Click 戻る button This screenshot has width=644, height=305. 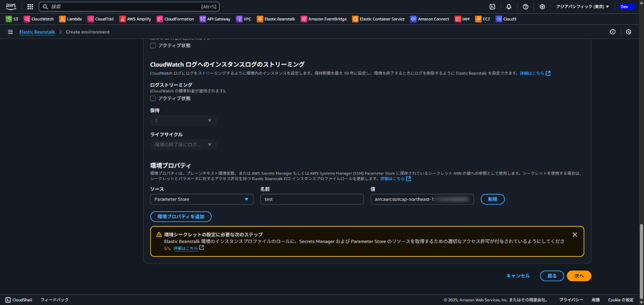point(552,276)
